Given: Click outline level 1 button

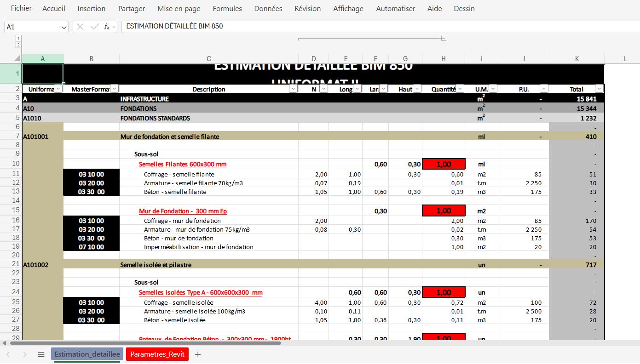Looking at the screenshot, I should 18,39.
